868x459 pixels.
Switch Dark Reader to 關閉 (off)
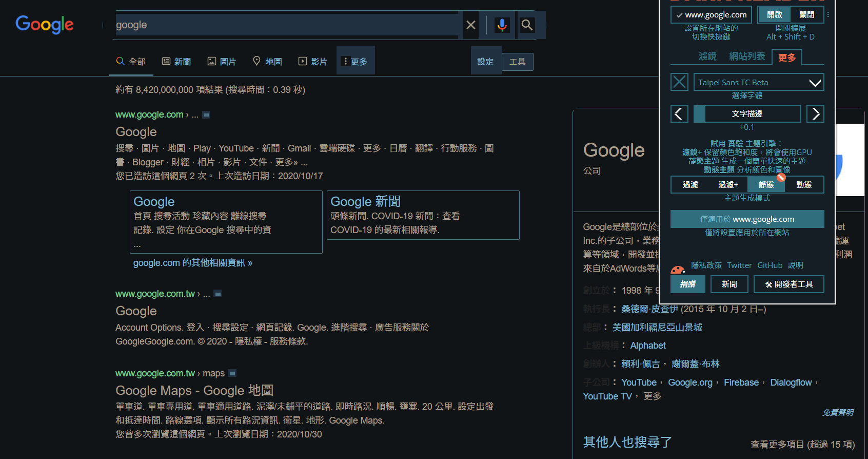tap(807, 15)
